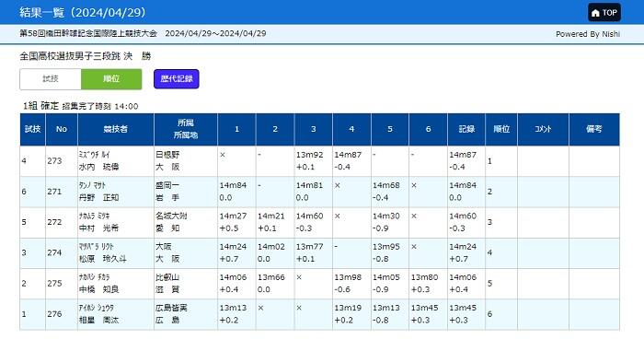Viewport: 644px width, 351px height.
Task: Click attempt 3 result 13m92 +0.1
Action: [x=313, y=161]
